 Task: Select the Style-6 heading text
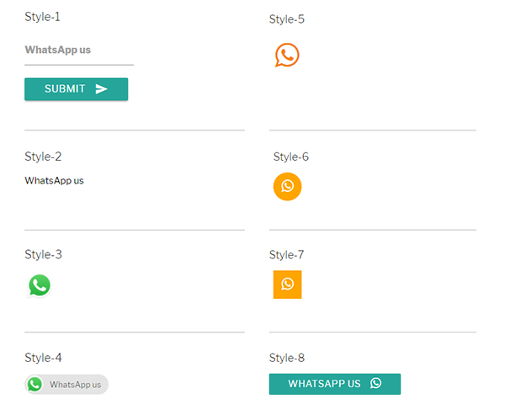pos(291,157)
